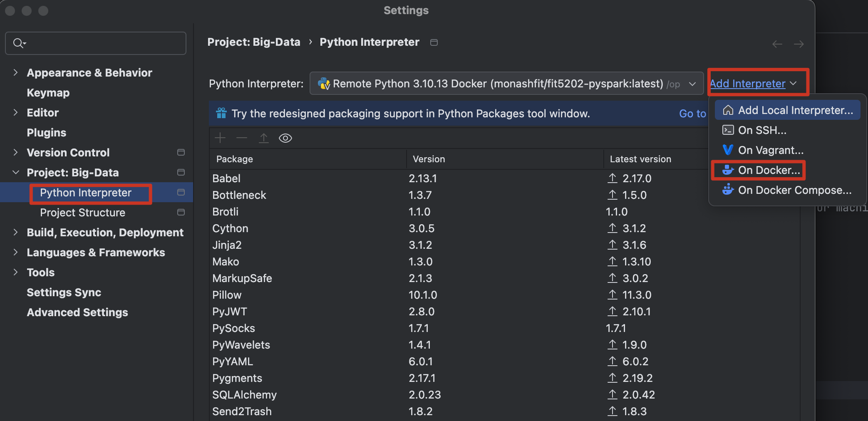Choose On Vagrant menu item
868x421 pixels.
tap(787, 150)
